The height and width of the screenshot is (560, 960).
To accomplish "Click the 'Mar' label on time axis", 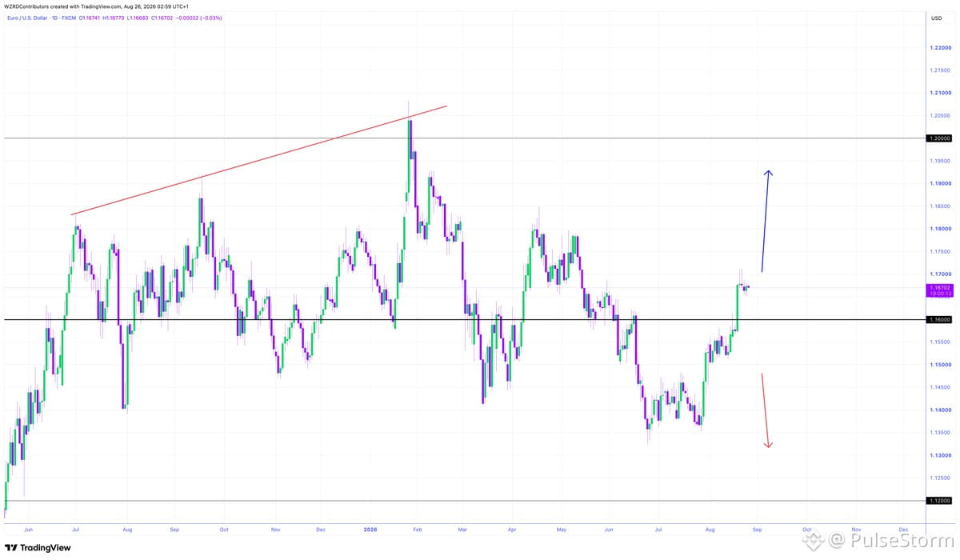I will pos(462,530).
